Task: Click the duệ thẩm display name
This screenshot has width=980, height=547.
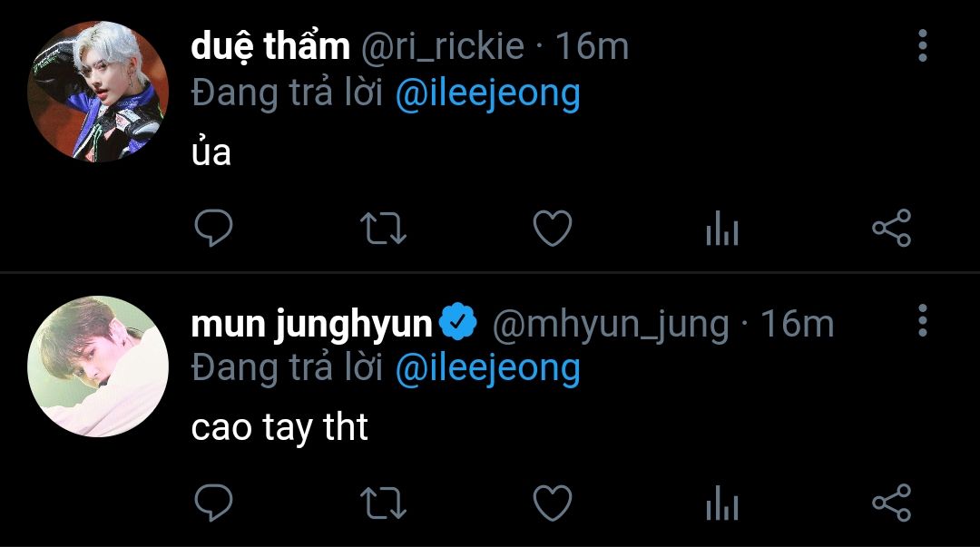Action: [269, 47]
